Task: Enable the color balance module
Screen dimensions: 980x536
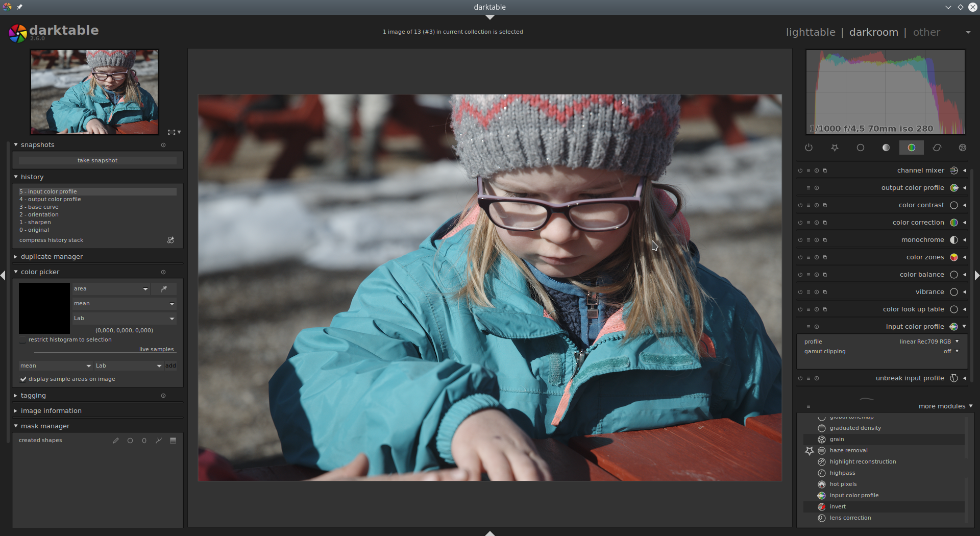Action: click(x=800, y=275)
